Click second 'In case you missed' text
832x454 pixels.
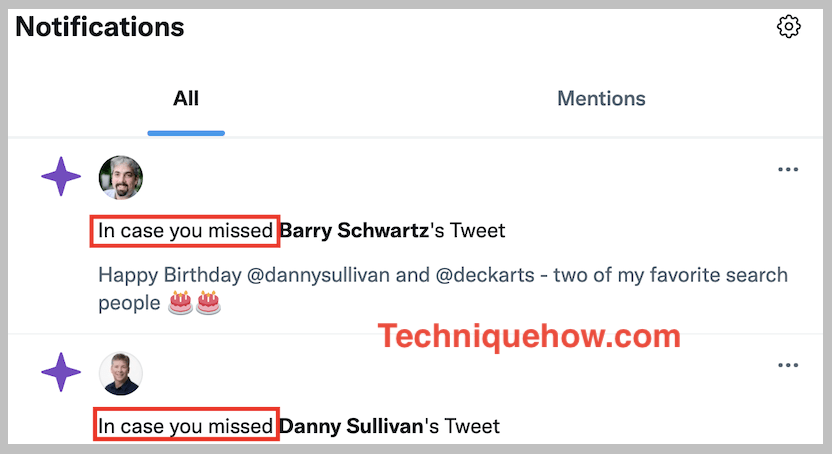pyautogui.click(x=185, y=426)
